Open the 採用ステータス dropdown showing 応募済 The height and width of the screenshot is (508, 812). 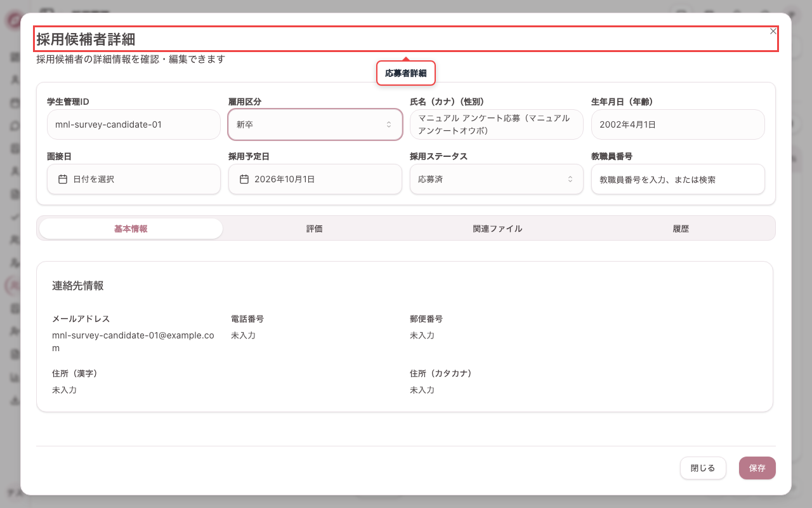[x=497, y=179]
